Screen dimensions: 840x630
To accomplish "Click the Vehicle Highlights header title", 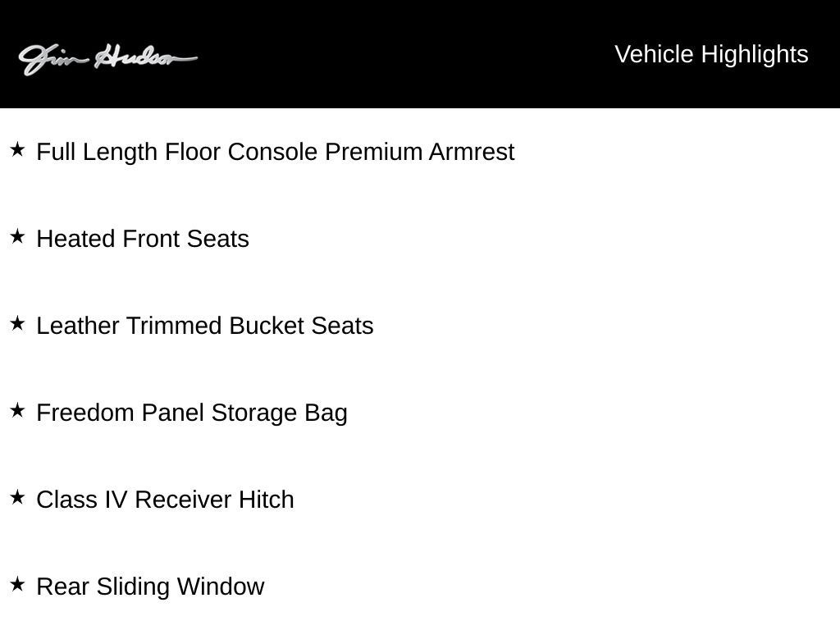I will click(x=711, y=54).
